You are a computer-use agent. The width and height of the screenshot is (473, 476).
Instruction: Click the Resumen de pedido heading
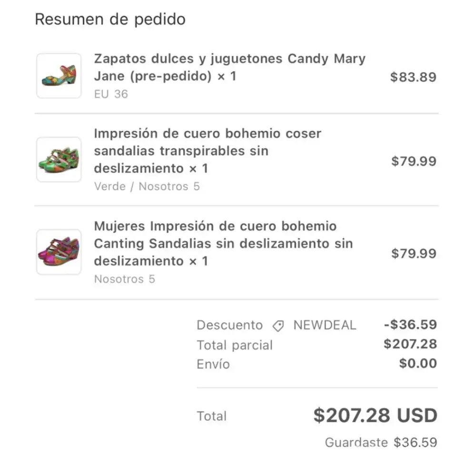point(110,20)
